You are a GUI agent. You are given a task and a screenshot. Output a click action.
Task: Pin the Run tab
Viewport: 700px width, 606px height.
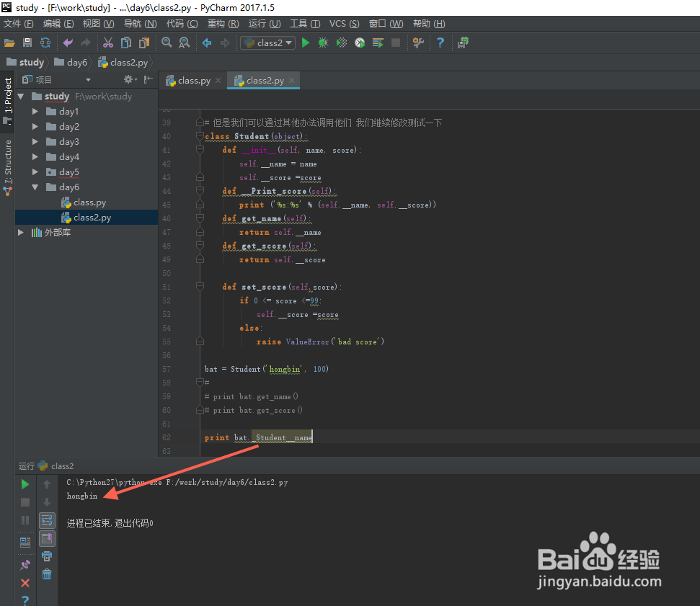pos(25,564)
